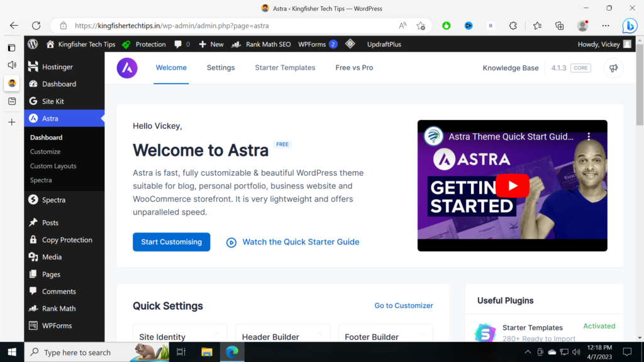This screenshot has height=362, width=644.
Task: Open the Spectra submenu under Astra
Action: tap(41, 180)
